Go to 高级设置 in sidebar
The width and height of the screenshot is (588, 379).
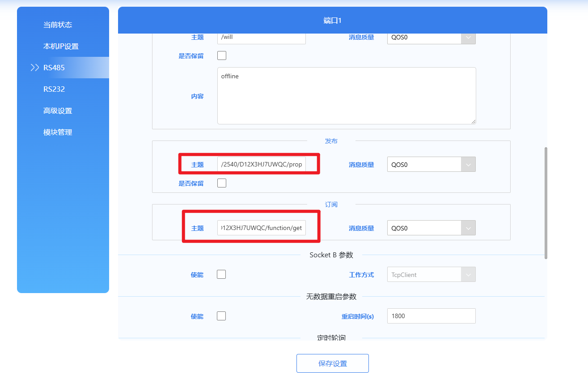[x=57, y=111]
